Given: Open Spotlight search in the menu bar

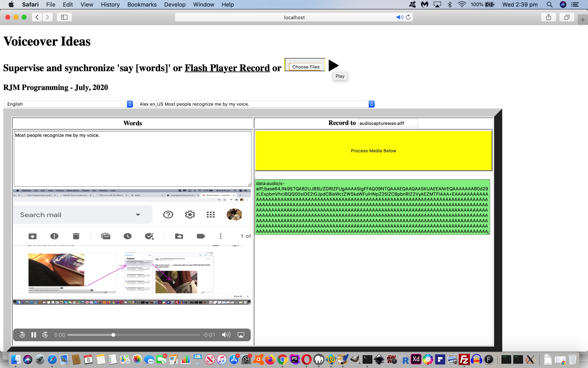Looking at the screenshot, I should coord(550,4).
